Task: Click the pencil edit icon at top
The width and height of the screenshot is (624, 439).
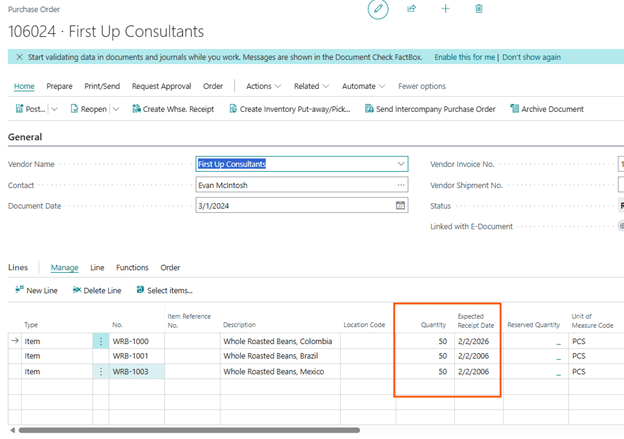Action: 378,9
